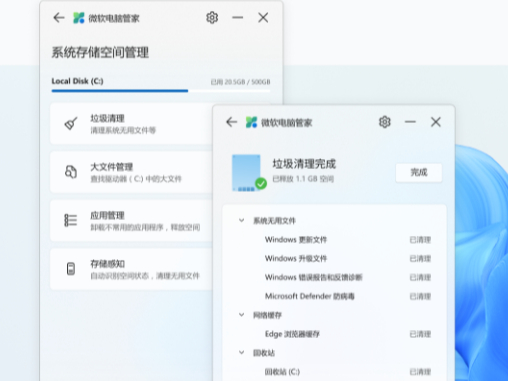Click 已清理 status beside Windows 更新文件

(x=420, y=240)
